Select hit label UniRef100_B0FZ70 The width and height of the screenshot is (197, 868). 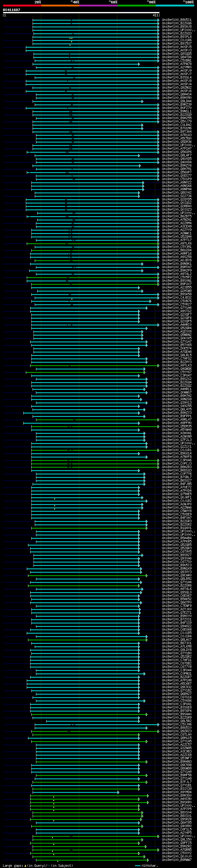[177, 108]
